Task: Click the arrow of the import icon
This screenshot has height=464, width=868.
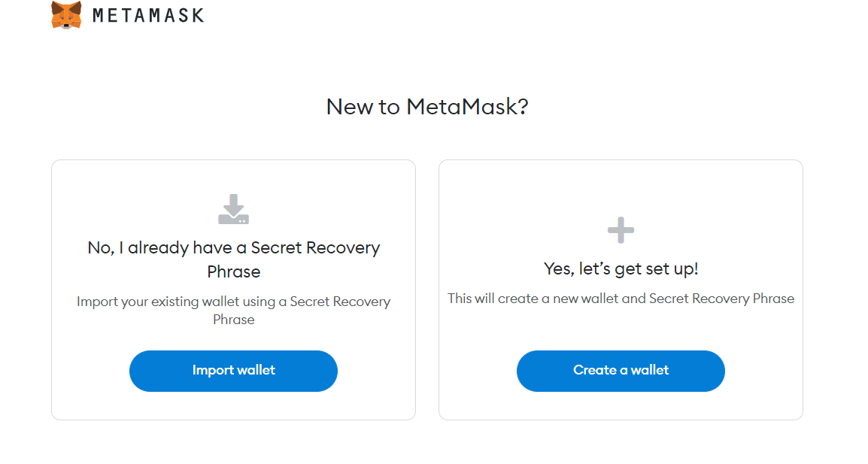Action: coord(234,204)
